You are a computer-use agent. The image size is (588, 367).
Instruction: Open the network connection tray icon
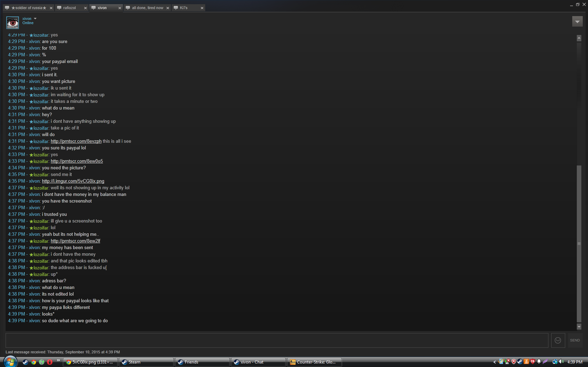click(555, 362)
